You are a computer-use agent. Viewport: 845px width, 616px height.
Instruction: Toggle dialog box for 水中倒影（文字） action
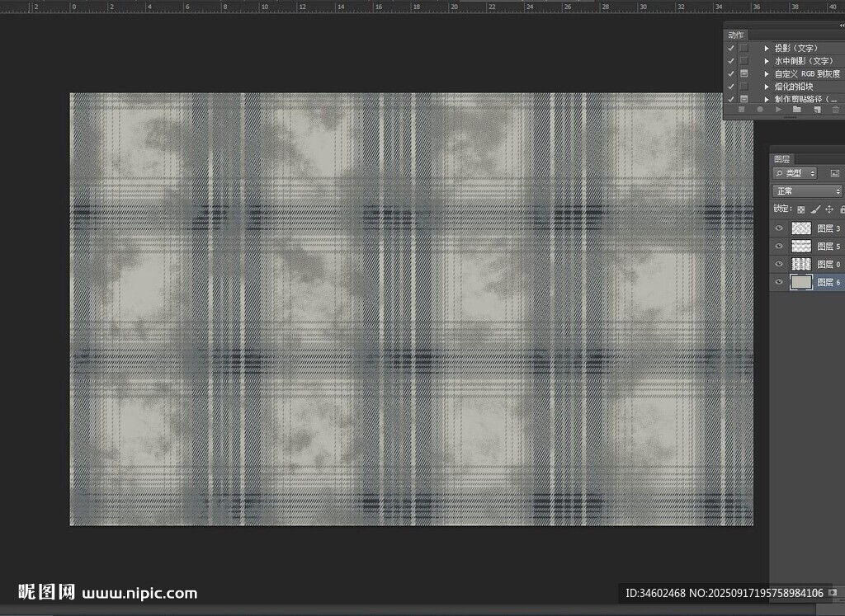(744, 61)
